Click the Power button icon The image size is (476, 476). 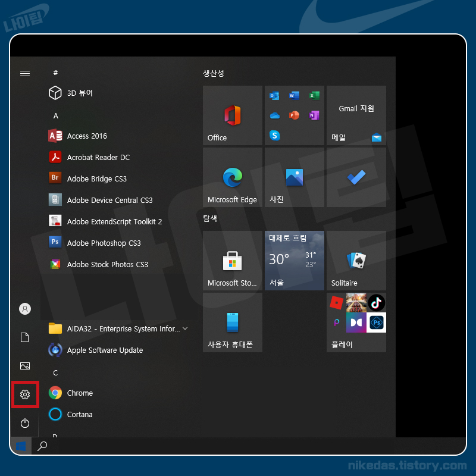[x=25, y=423]
